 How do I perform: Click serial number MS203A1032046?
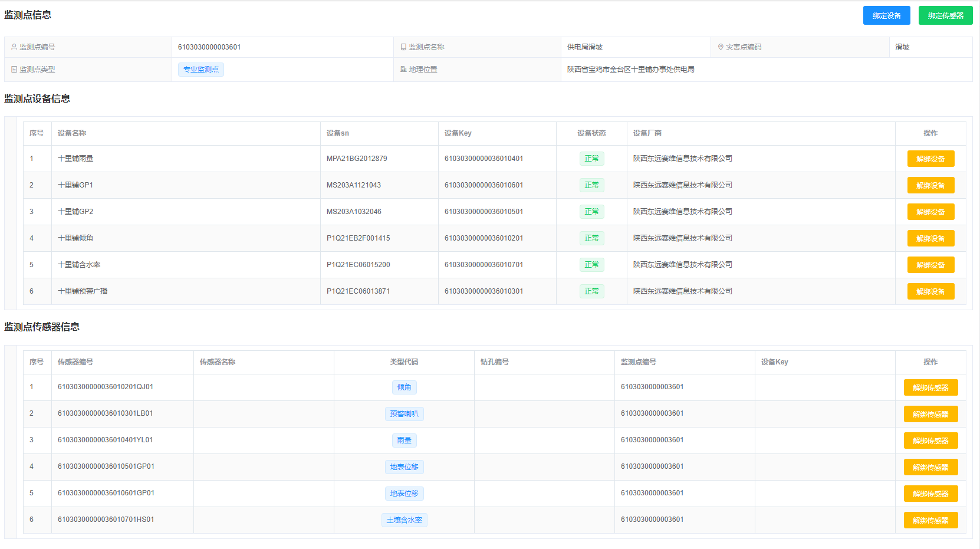[354, 212]
